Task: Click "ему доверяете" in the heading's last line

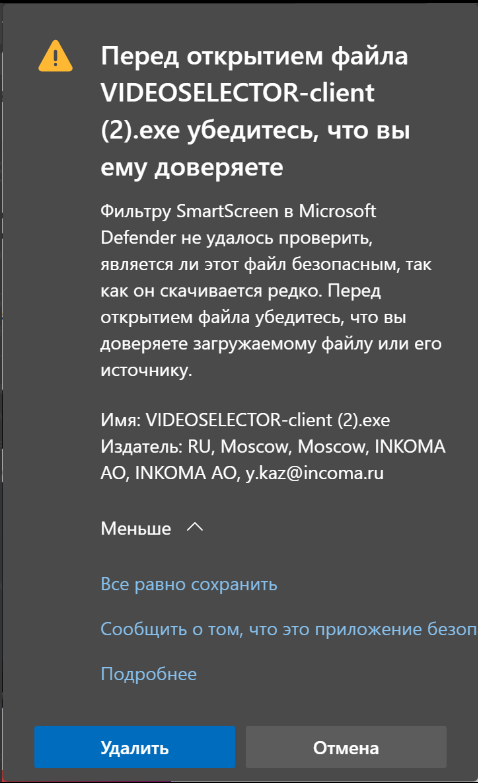Action: click(192, 168)
